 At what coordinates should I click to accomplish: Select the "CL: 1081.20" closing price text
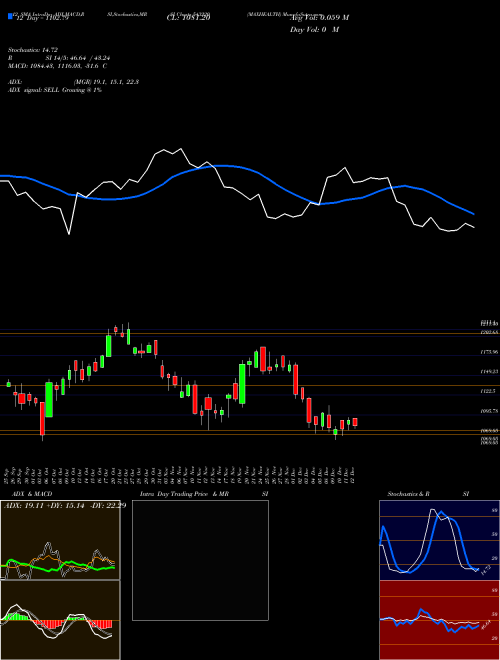point(188,17)
